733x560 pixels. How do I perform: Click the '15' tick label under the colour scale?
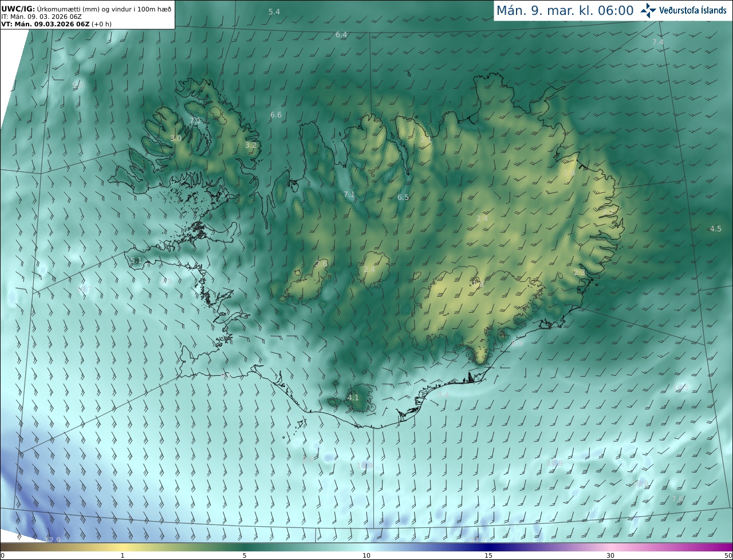tap(488, 556)
